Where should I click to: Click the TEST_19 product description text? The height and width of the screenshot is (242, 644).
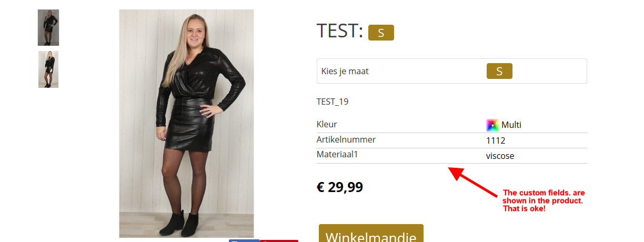(333, 102)
